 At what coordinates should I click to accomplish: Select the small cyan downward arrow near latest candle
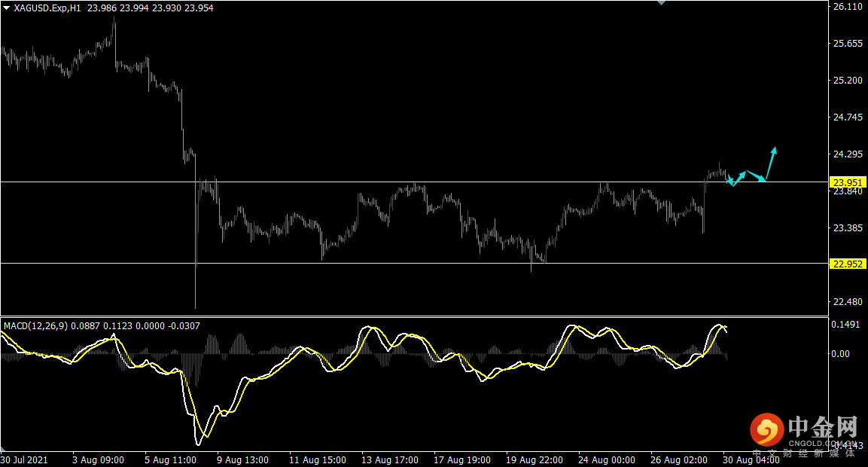729,179
